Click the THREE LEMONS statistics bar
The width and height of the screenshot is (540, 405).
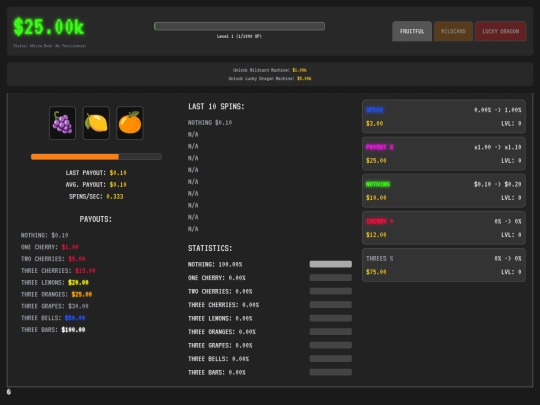click(331, 318)
